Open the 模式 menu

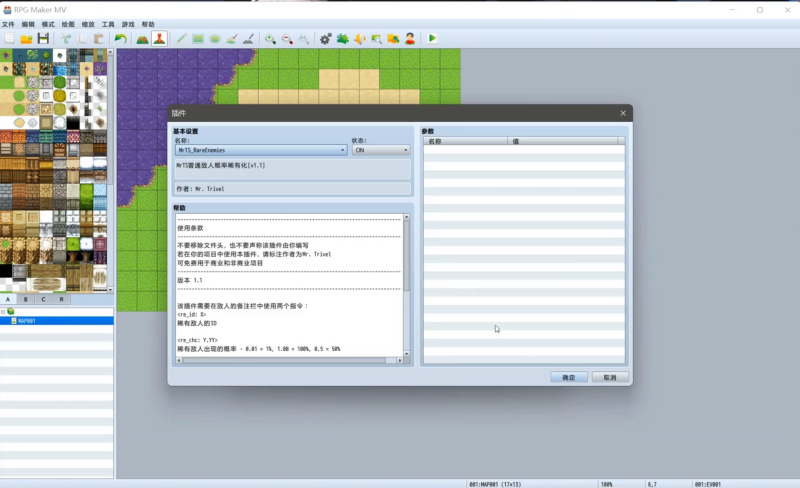(48, 24)
